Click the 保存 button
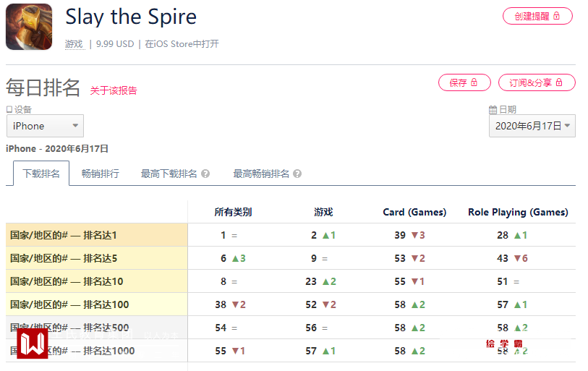This screenshot has height=371, width=588. point(464,82)
